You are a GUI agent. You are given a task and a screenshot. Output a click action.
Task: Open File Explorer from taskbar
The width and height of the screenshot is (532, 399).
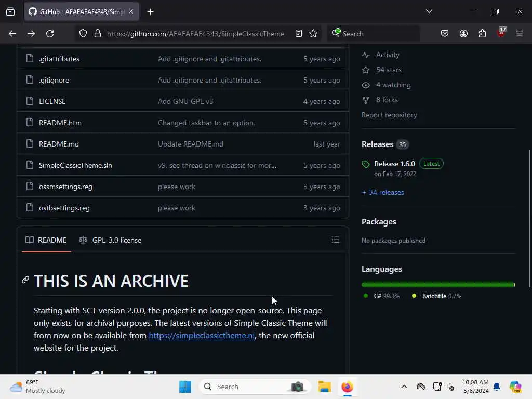coord(324,387)
